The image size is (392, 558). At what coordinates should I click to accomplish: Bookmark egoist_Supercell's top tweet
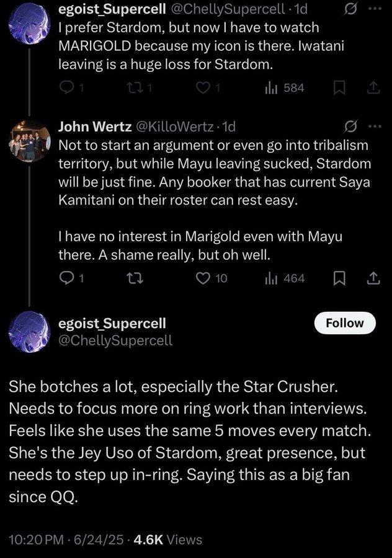click(x=339, y=88)
